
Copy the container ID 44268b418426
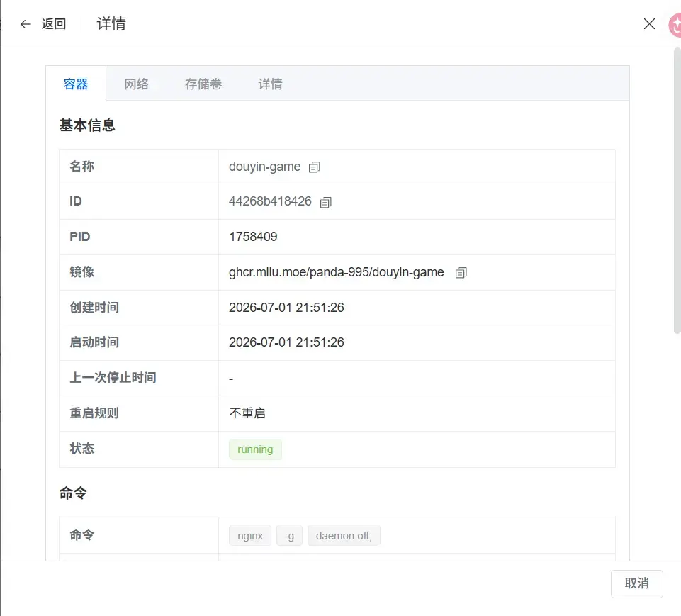(326, 203)
